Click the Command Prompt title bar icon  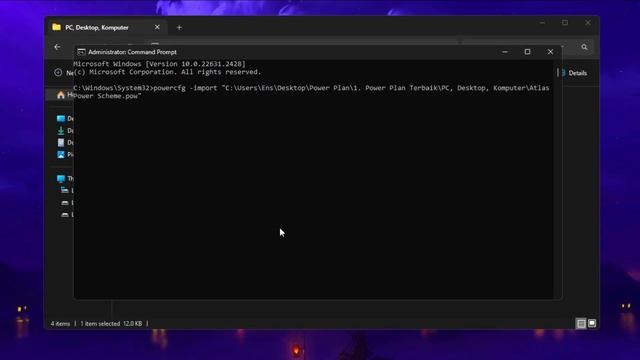tap(81, 52)
